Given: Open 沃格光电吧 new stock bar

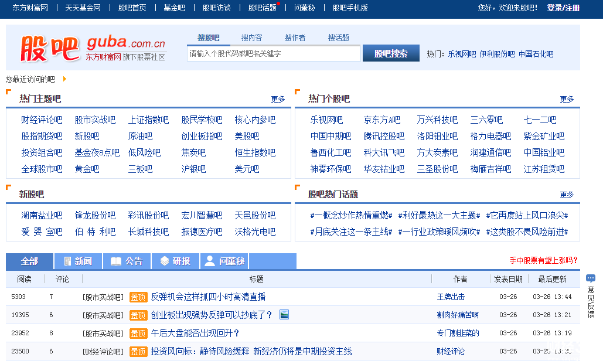Looking at the screenshot, I should click(x=255, y=232).
